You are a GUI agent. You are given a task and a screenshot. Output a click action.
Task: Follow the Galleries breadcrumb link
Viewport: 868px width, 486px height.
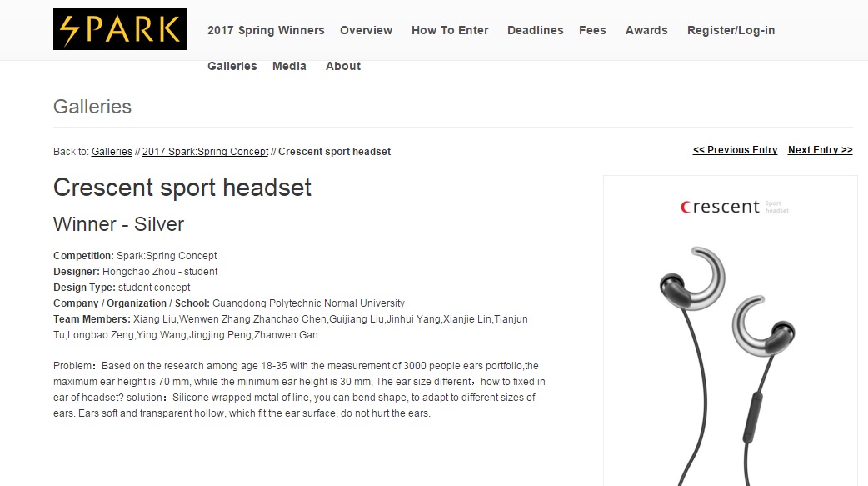(112, 151)
